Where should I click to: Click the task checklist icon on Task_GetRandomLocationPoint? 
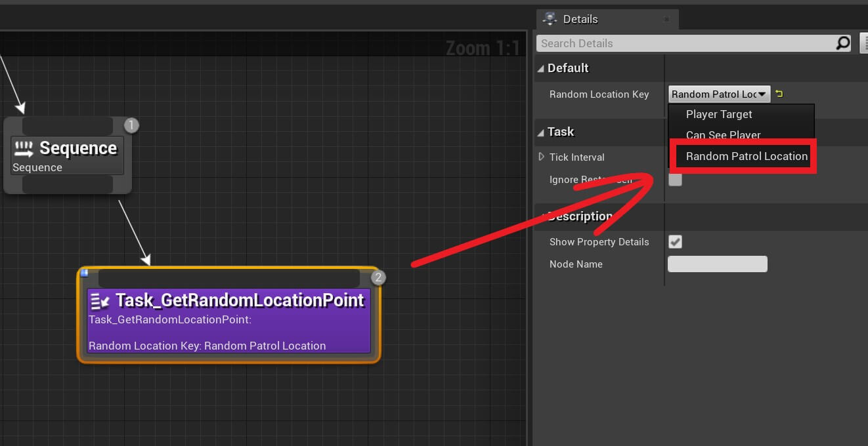(100, 301)
